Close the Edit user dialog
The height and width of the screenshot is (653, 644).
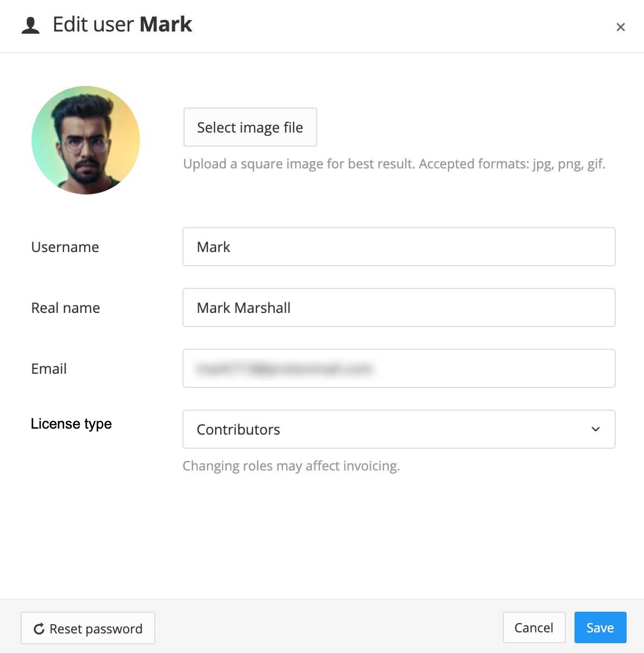click(x=621, y=27)
